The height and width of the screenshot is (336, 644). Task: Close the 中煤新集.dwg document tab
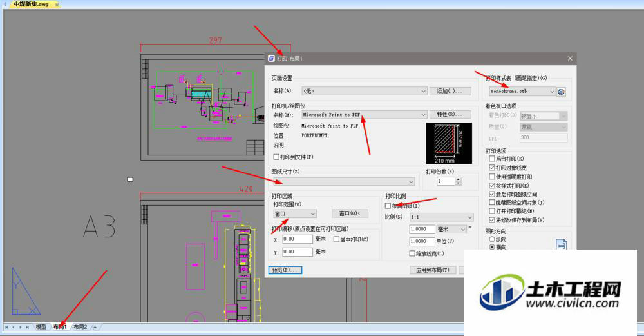pos(57,5)
